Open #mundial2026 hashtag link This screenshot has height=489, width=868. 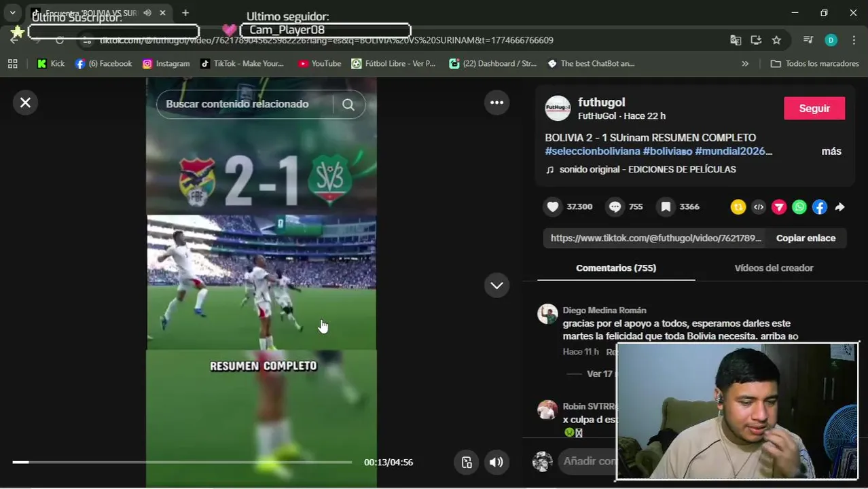pos(733,151)
